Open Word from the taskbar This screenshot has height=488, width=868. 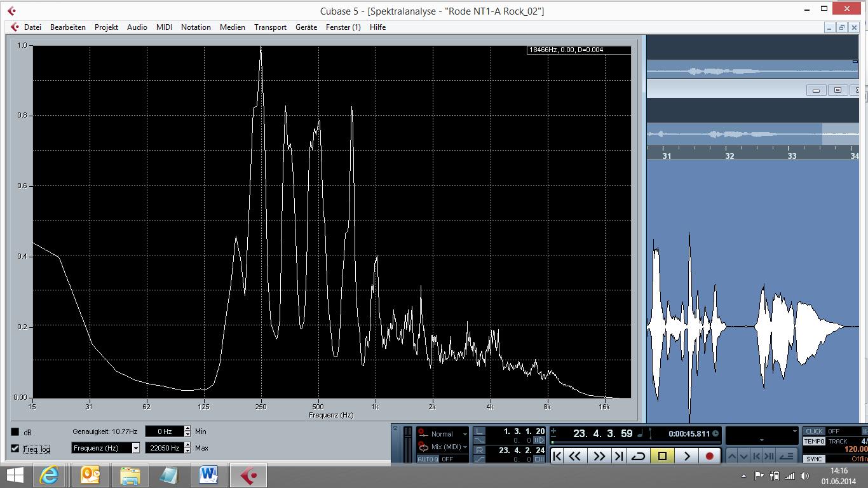[208, 475]
